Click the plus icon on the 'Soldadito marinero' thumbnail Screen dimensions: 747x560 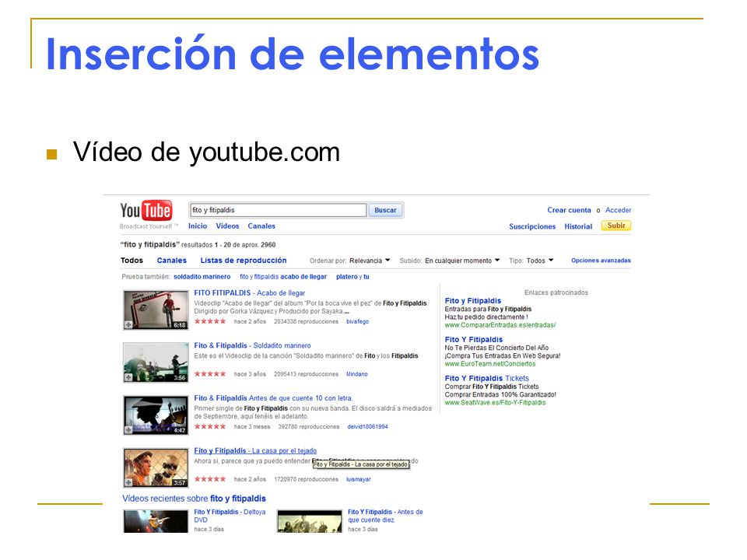coord(128,377)
